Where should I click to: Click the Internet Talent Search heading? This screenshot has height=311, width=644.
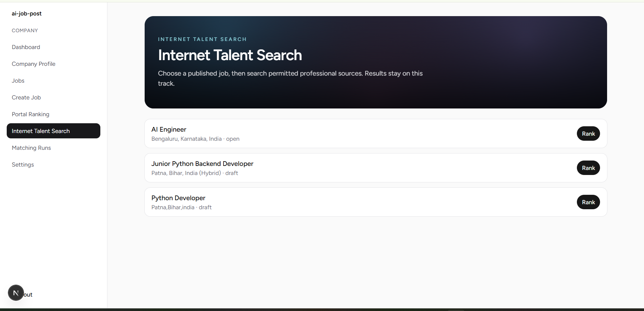pyautogui.click(x=230, y=55)
